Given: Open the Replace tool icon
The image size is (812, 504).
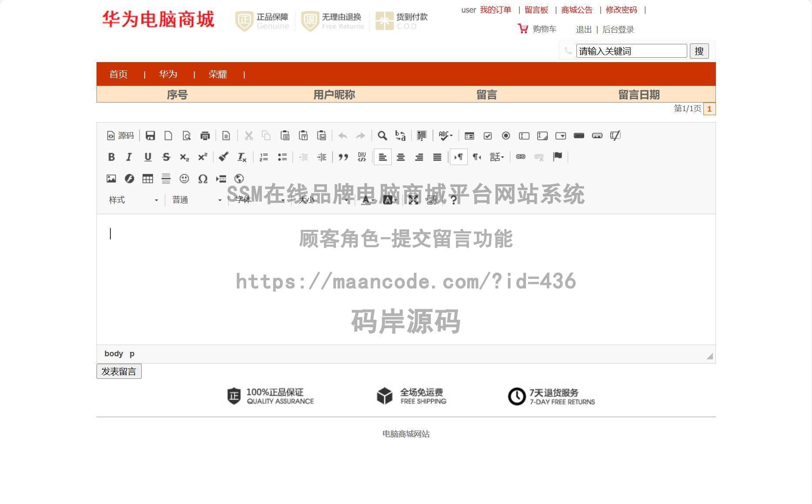Looking at the screenshot, I should pos(400,136).
